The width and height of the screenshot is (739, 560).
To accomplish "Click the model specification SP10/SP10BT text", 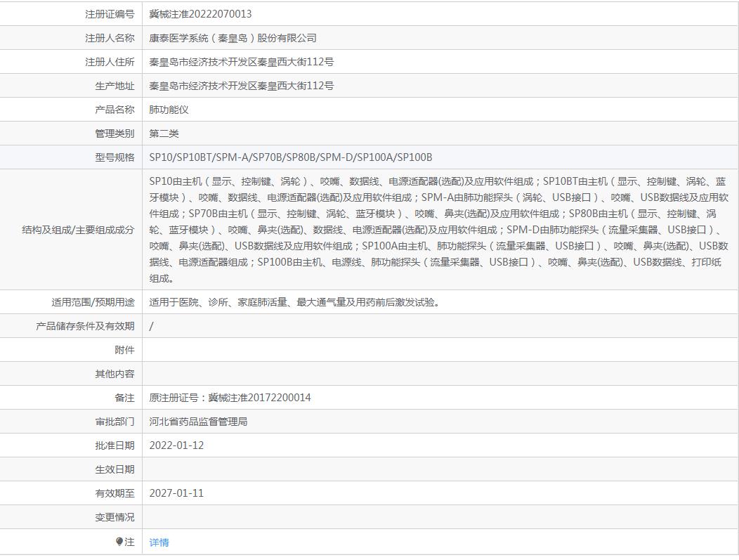I will click(x=290, y=157).
